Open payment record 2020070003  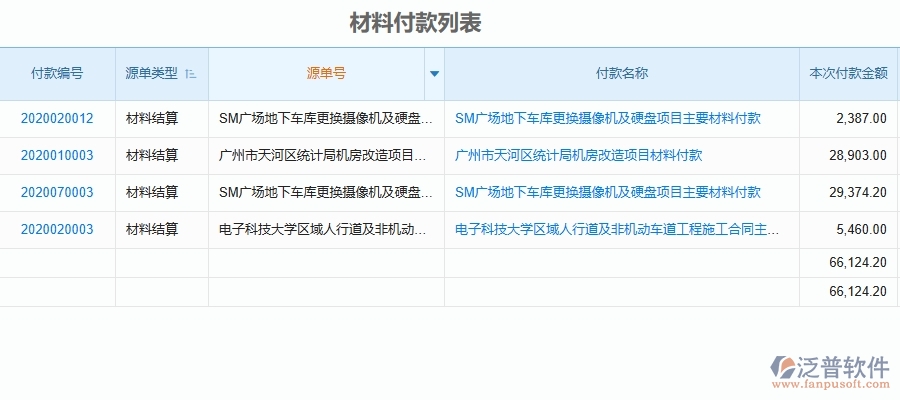[x=57, y=192]
